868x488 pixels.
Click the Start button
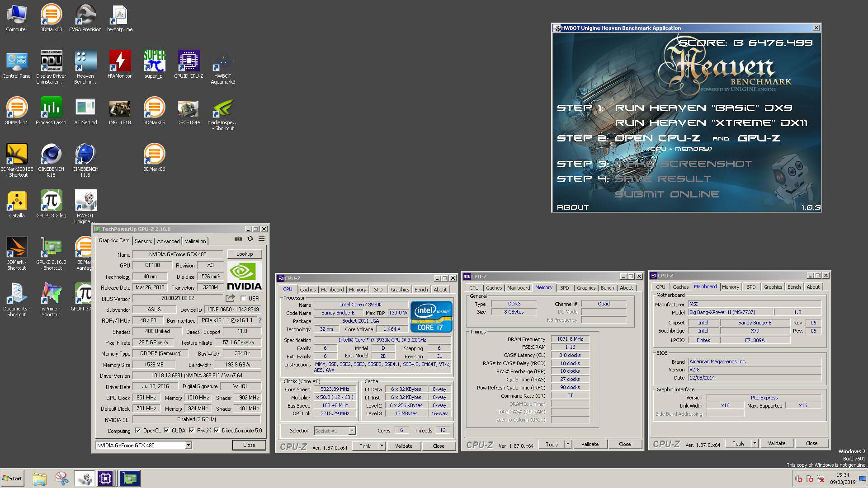pyautogui.click(x=12, y=479)
